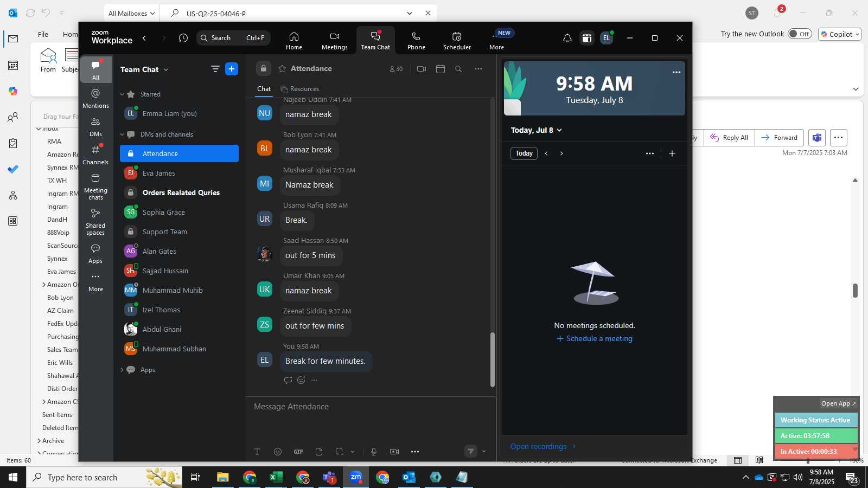
Task: Open DMs in Zoom sidebar
Action: click(x=95, y=126)
